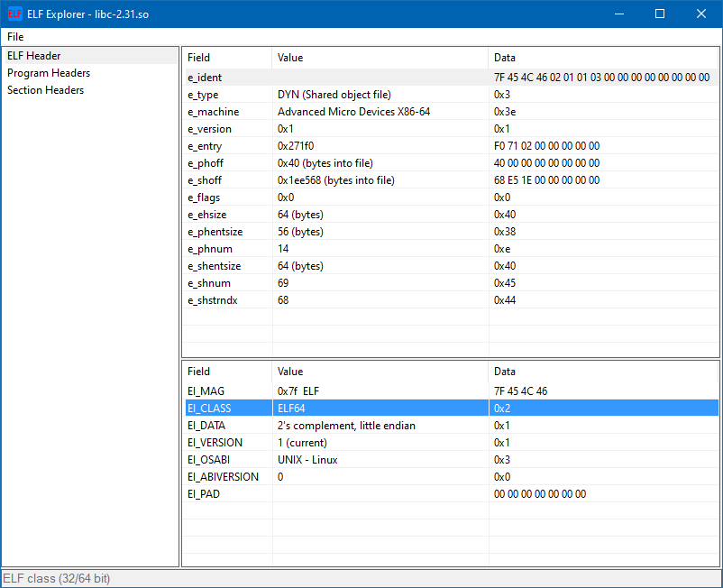Click 'DYN (Shared object file)' value
The width and height of the screenshot is (723, 588).
click(334, 95)
